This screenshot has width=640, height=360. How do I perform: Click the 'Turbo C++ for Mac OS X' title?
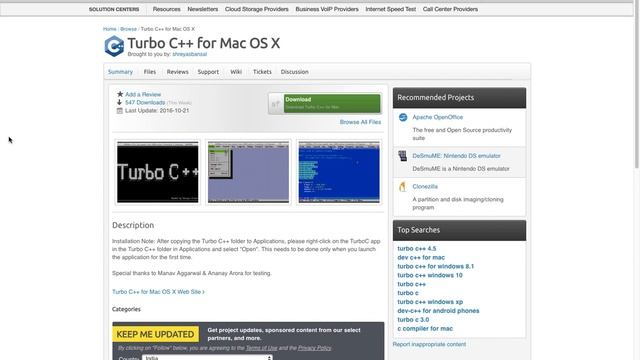pyautogui.click(x=204, y=43)
